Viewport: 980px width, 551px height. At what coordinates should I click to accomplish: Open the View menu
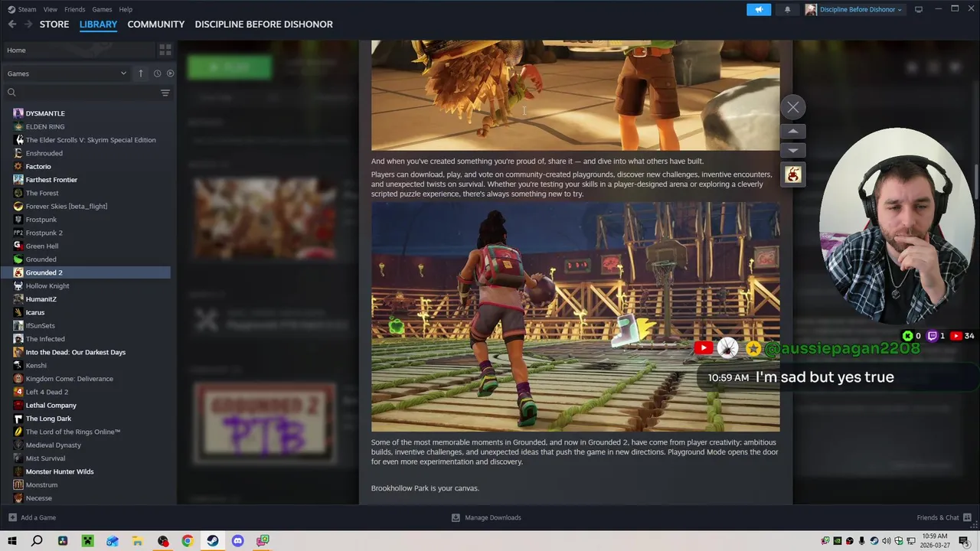(50, 9)
